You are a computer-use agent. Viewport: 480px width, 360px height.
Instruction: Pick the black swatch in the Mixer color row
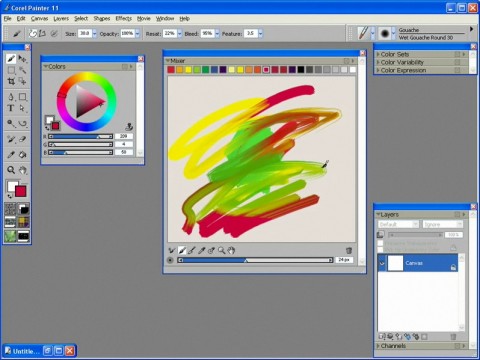click(301, 69)
